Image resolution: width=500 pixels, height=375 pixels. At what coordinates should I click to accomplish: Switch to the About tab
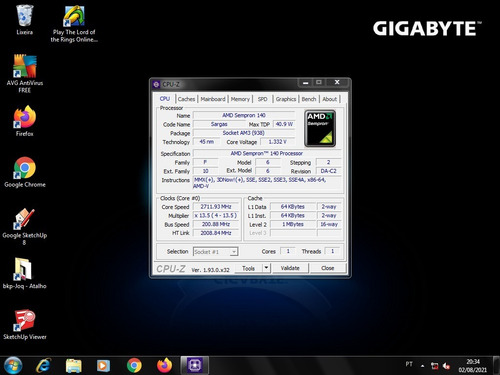click(330, 99)
